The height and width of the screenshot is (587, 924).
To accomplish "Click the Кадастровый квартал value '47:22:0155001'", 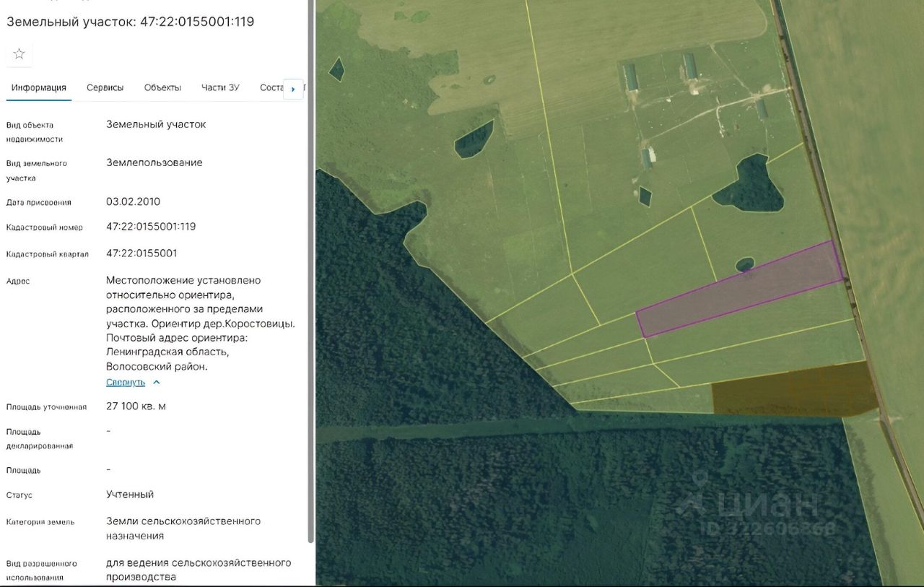I will (x=141, y=253).
